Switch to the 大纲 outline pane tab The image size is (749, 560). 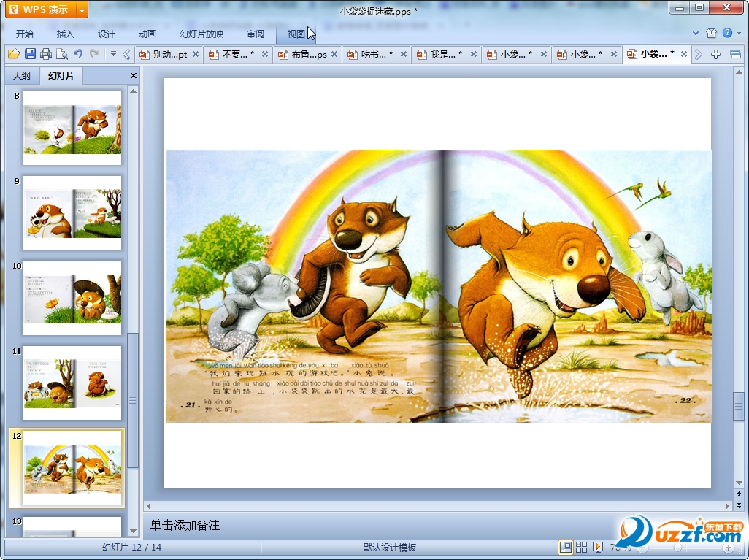pos(21,75)
